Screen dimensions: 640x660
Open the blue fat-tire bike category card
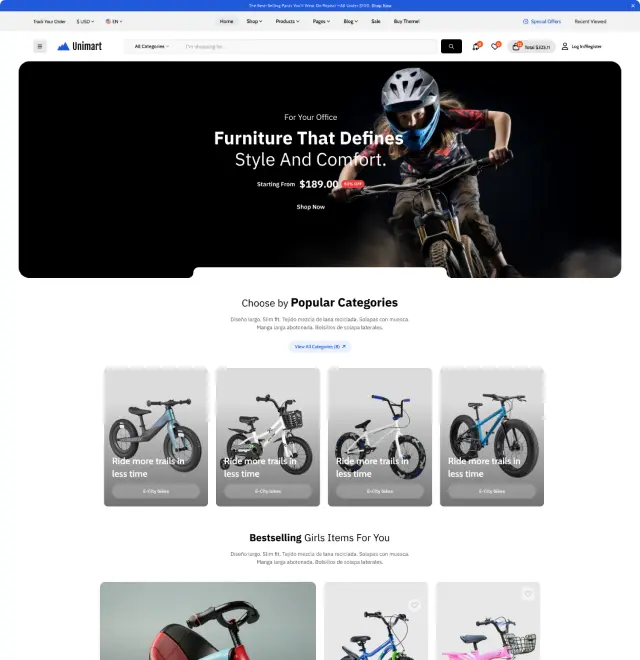(x=492, y=437)
